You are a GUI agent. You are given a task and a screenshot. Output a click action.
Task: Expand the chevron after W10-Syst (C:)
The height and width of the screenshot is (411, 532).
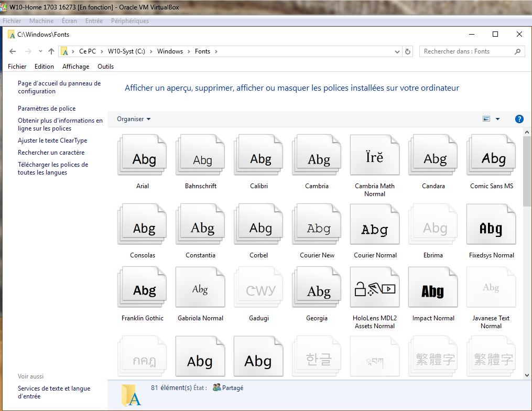point(151,51)
